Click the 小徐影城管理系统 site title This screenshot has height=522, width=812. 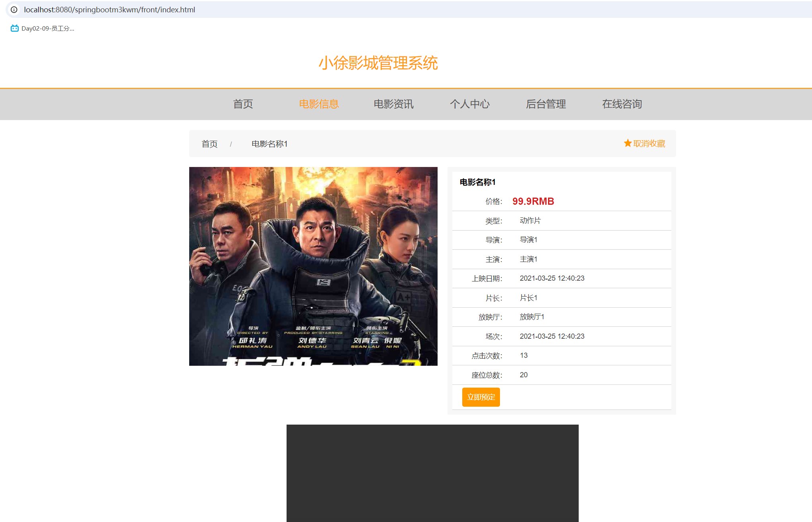coord(378,63)
